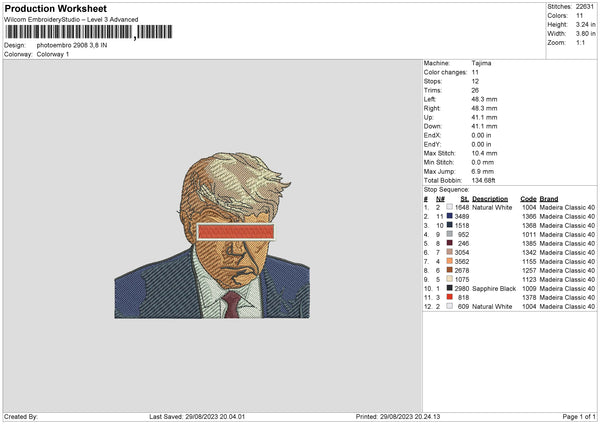
Task: Select the Stitches value 22631
Action: pyautogui.click(x=585, y=7)
